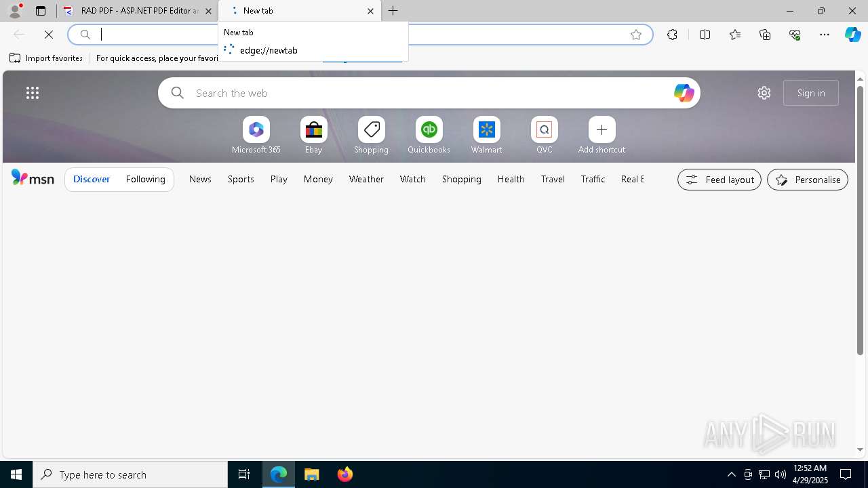
Task: Open the volume speaker tray icon
Action: (781, 474)
